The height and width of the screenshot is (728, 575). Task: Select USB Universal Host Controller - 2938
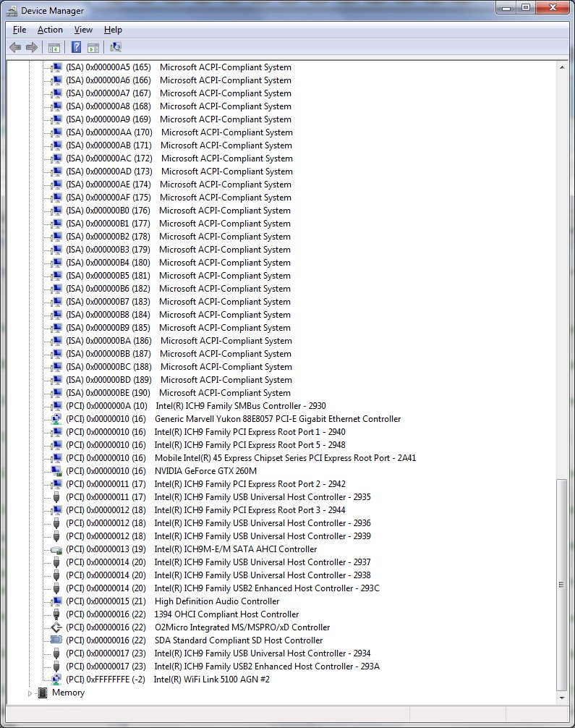(x=218, y=575)
